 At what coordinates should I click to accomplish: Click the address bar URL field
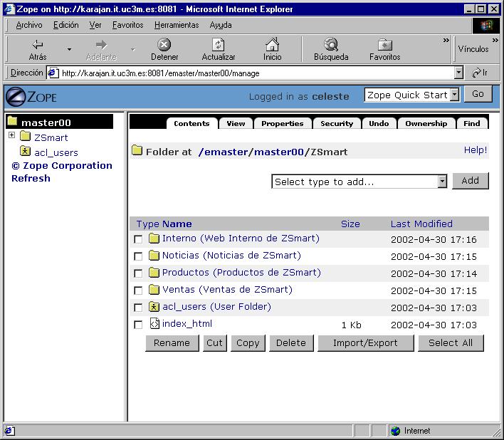point(256,73)
